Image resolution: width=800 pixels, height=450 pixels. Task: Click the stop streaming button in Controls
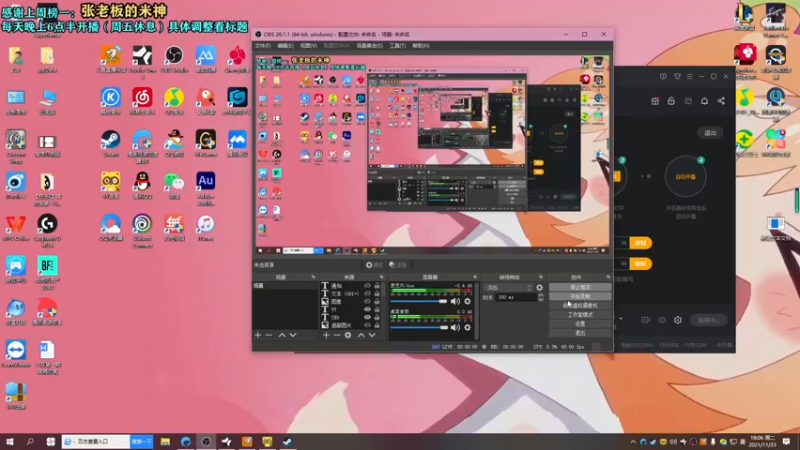580,288
